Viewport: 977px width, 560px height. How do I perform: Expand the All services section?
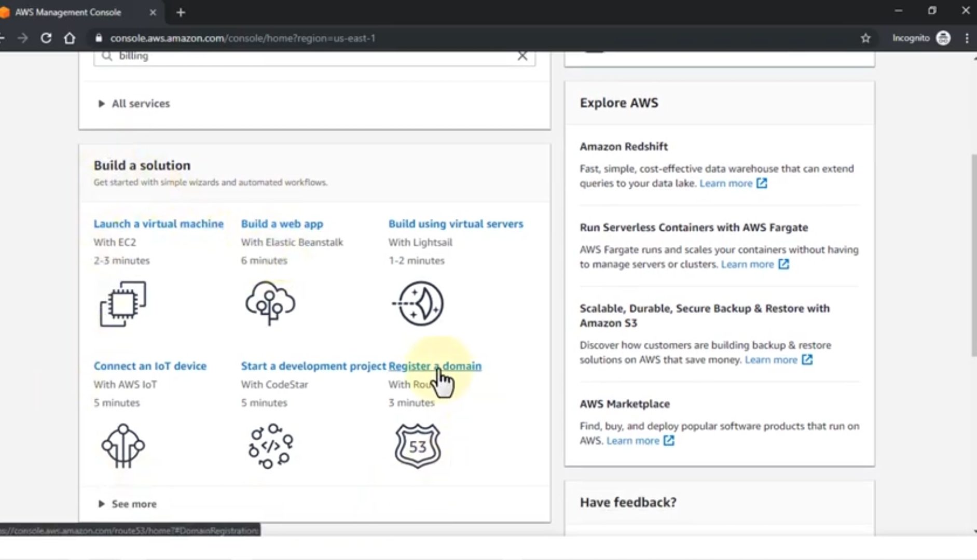pyautogui.click(x=134, y=103)
